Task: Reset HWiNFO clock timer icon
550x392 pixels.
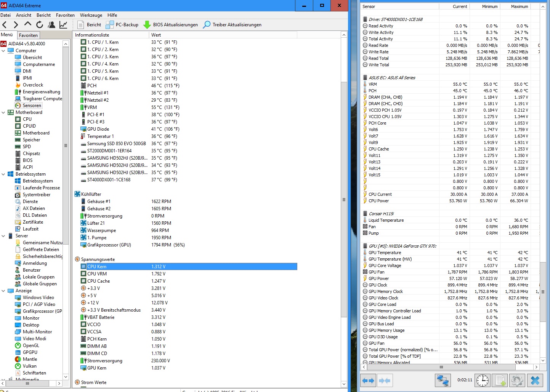Action: click(483, 381)
